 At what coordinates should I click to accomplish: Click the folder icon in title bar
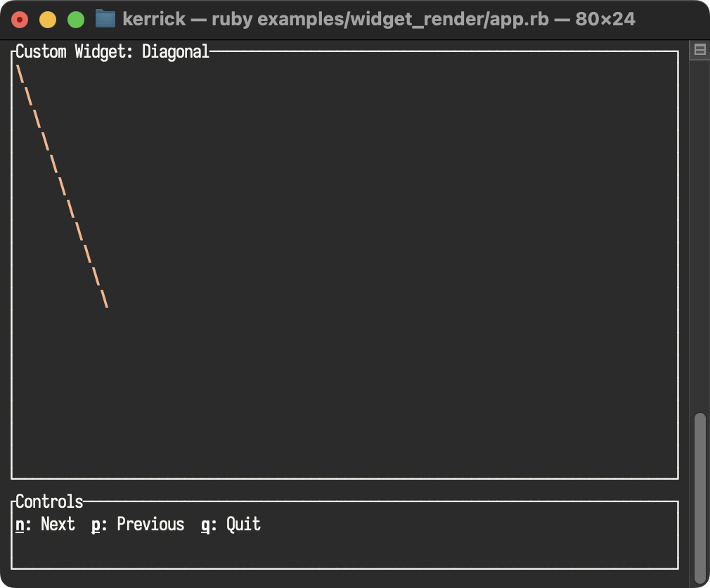pos(105,19)
